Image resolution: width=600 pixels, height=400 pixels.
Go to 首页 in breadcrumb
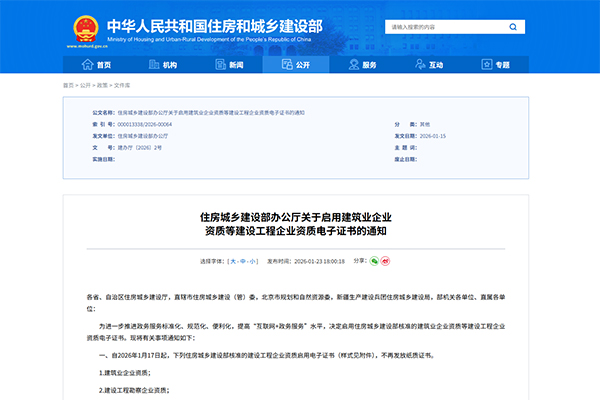point(68,86)
